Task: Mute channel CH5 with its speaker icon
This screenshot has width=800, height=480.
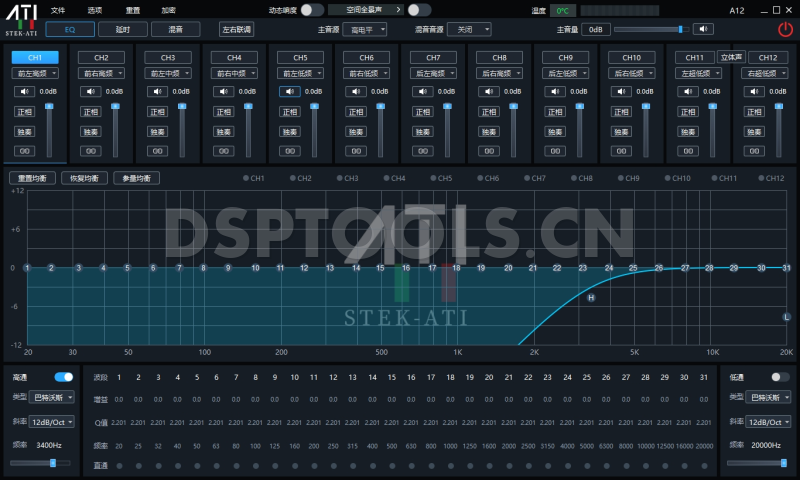Action: pos(289,91)
